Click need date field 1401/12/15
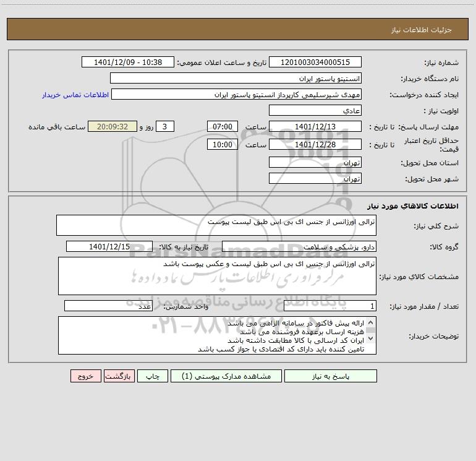Viewport: 476px width, 461px height. point(109,246)
